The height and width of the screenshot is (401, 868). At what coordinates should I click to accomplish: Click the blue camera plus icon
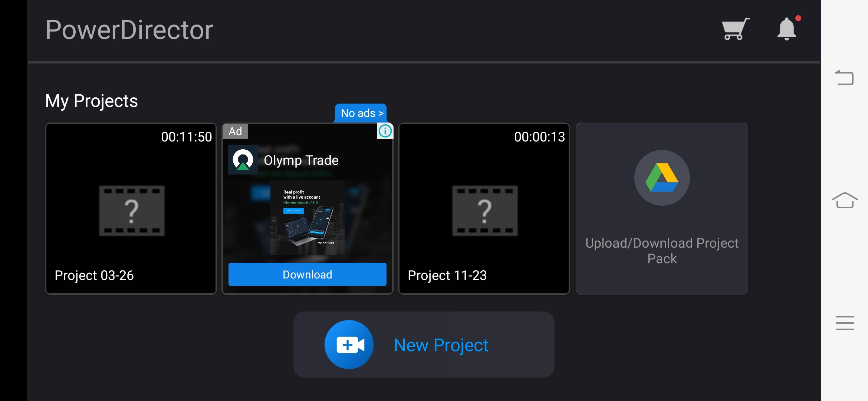[x=349, y=345]
